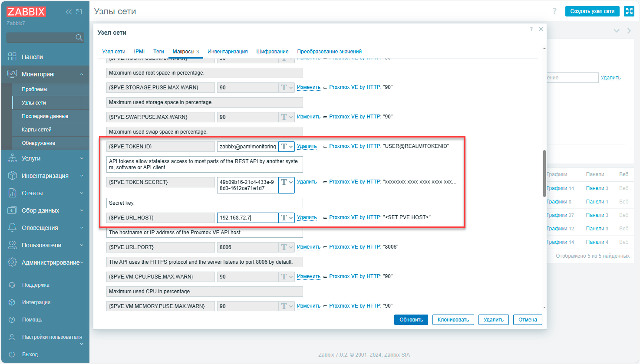Click the Настройки пользователя person icon

pyautogui.click(x=12, y=337)
